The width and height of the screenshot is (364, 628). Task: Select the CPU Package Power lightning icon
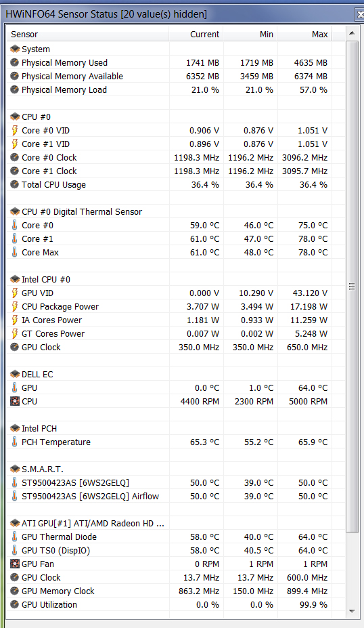point(15,306)
